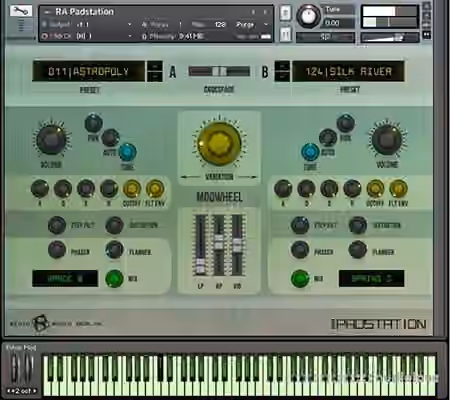Click layer A Sustain (S) knob

coord(86,189)
